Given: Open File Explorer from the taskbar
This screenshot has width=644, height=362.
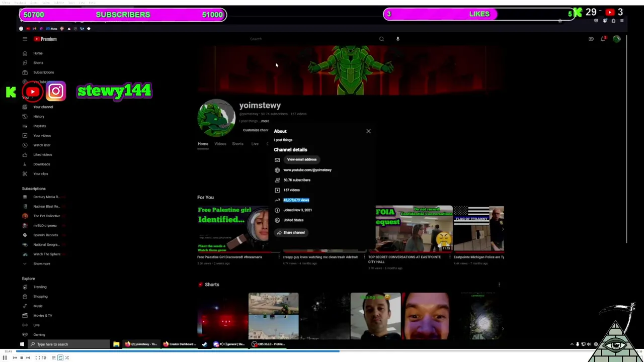Looking at the screenshot, I should click(x=116, y=344).
